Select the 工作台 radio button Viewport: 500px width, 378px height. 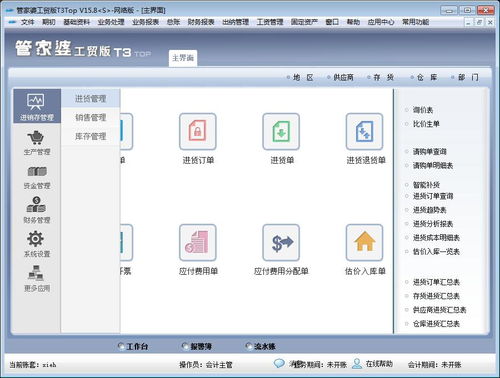(x=121, y=346)
